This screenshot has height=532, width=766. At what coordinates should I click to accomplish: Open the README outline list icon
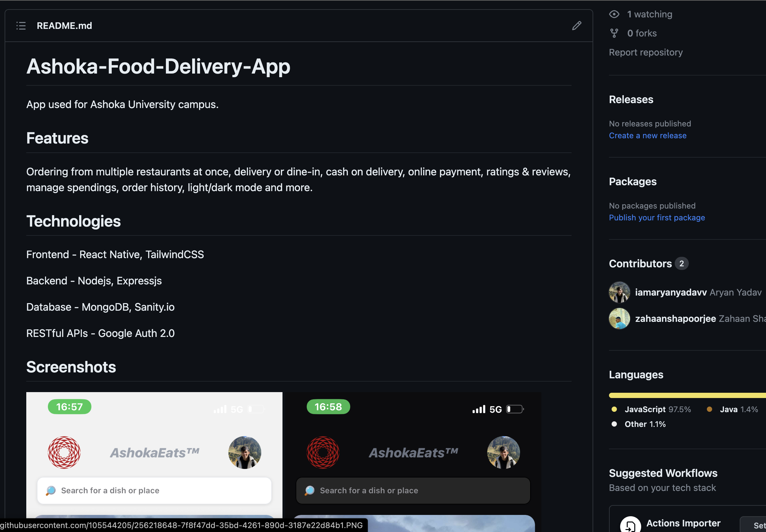21,26
